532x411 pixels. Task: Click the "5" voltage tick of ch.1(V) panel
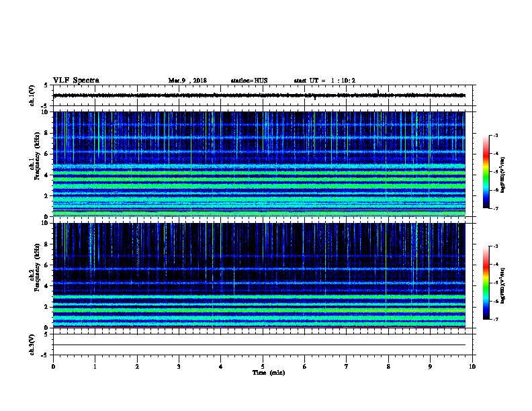[46, 85]
